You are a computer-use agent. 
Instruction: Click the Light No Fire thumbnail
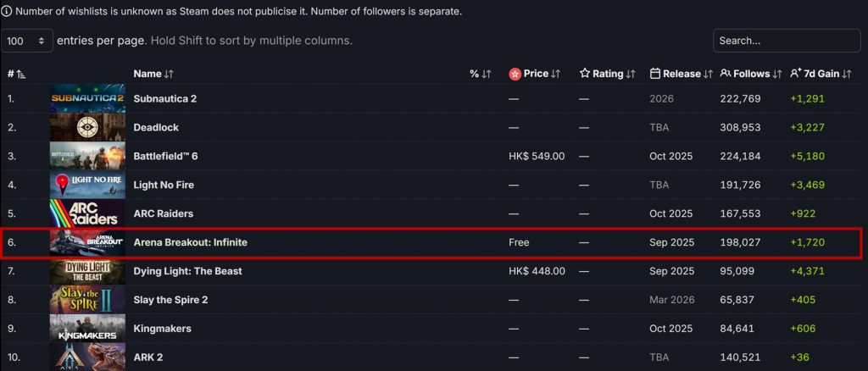87,185
